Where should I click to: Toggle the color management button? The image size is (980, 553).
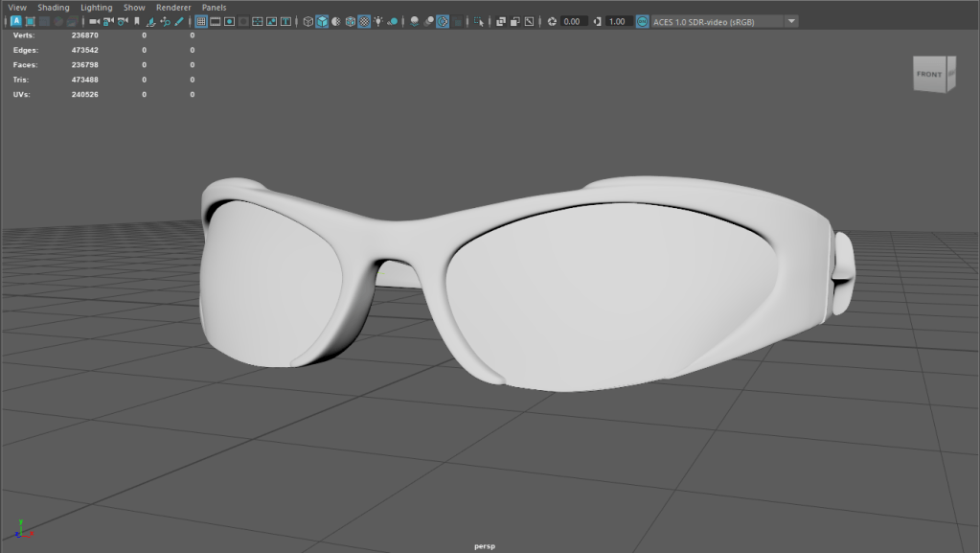tap(641, 21)
